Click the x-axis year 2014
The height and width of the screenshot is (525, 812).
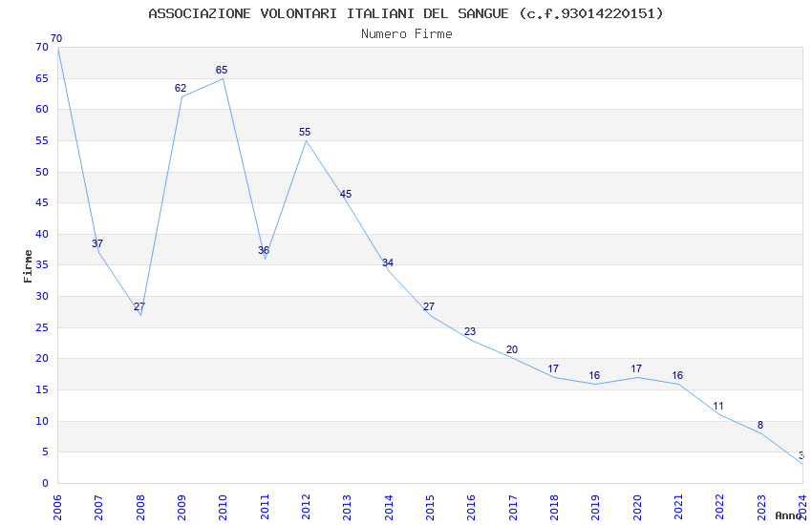pos(389,507)
